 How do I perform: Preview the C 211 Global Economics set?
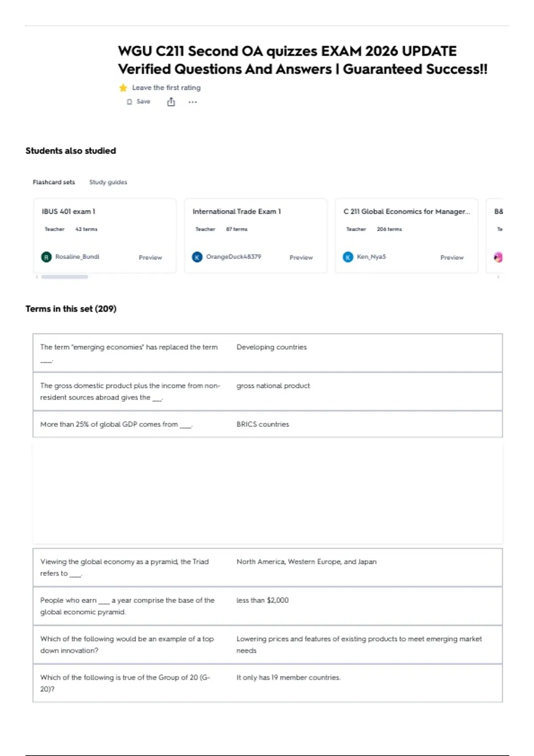point(452,257)
